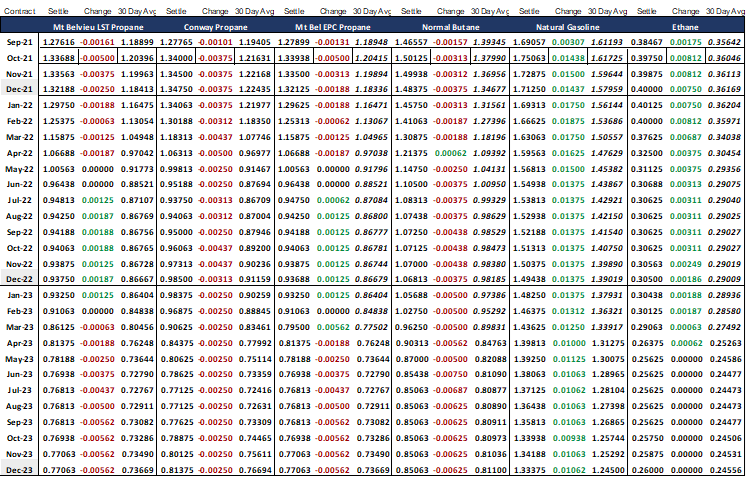This screenshot has height=477, width=746.
Task: Click Feb-23 Mt Belvieu LST average 0.84838
Action: [137, 312]
